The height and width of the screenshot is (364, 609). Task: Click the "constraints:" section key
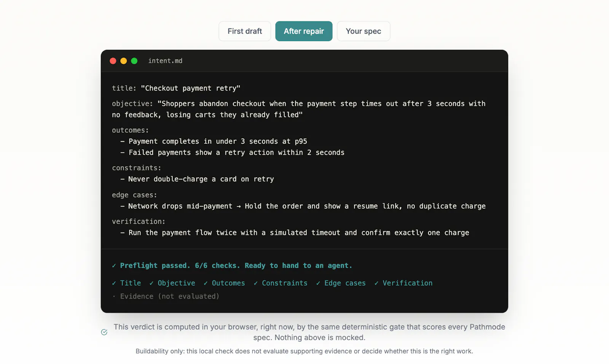tap(137, 168)
